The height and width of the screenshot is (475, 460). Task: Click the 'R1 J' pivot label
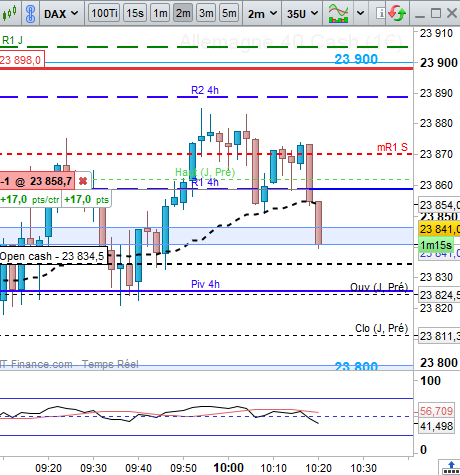click(12, 40)
